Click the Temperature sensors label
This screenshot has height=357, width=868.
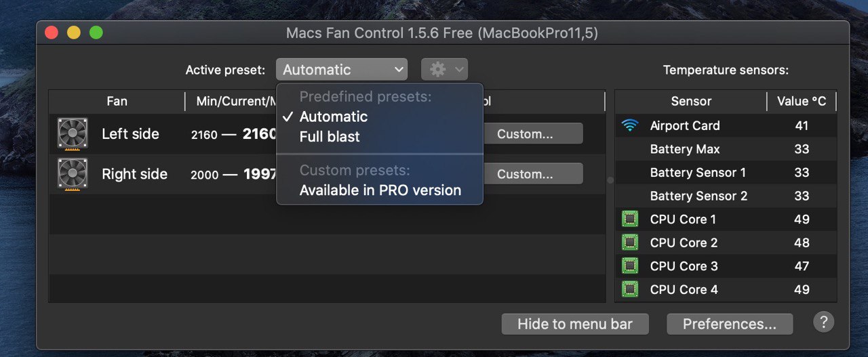coord(726,70)
